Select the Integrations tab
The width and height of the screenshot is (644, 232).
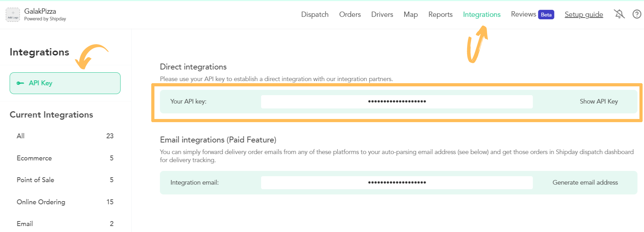click(x=482, y=14)
